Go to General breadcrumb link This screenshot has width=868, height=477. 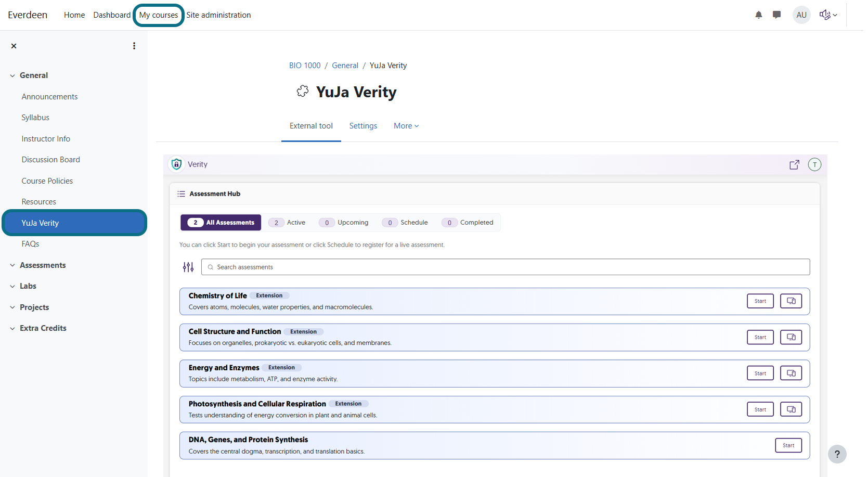point(345,66)
